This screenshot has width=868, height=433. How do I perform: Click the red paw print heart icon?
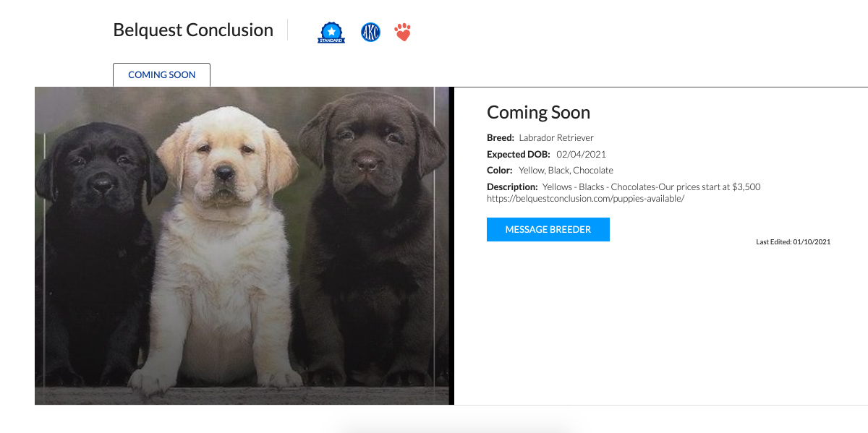click(x=403, y=33)
